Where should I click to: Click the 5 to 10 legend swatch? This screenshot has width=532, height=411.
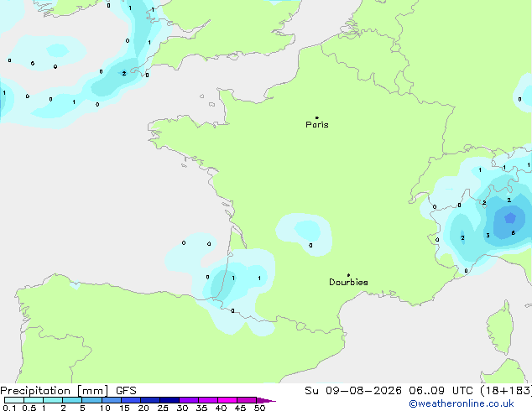[91, 400]
